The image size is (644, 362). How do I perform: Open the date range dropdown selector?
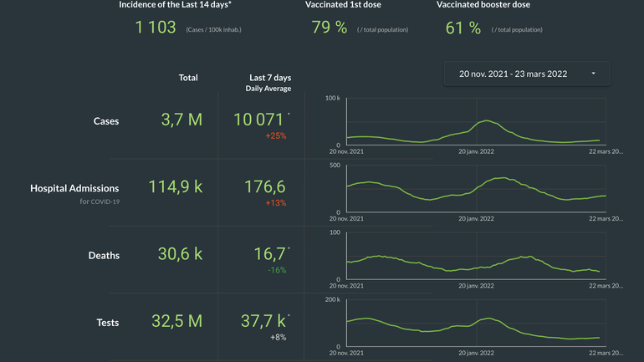[x=526, y=74]
